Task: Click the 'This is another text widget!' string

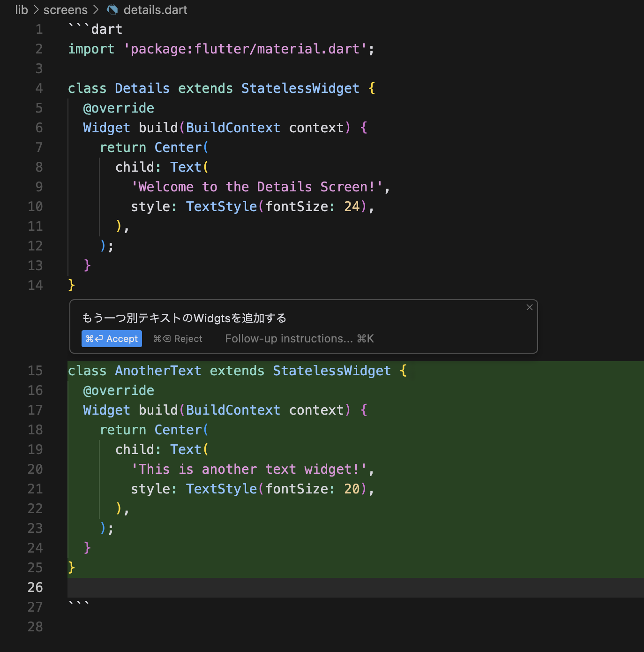Action: tap(249, 470)
